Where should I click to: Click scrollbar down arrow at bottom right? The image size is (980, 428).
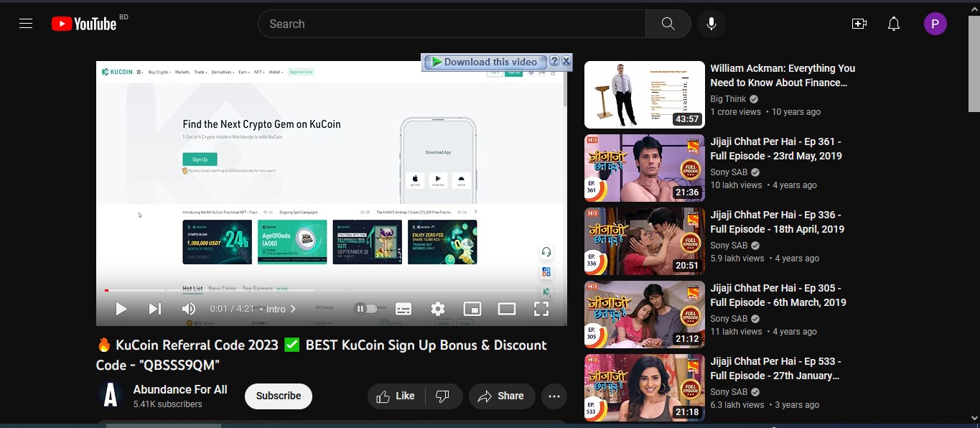[974, 417]
